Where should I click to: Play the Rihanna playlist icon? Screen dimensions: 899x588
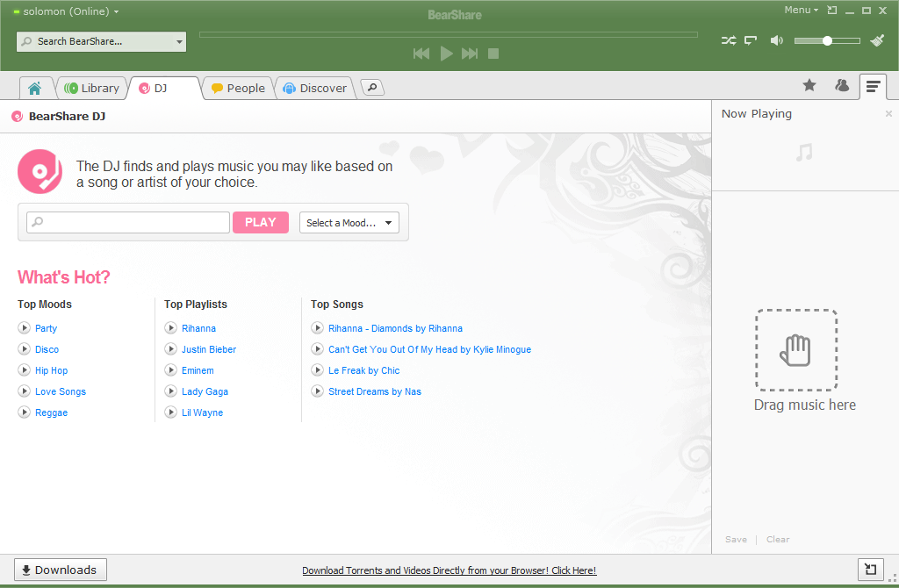pyautogui.click(x=171, y=328)
